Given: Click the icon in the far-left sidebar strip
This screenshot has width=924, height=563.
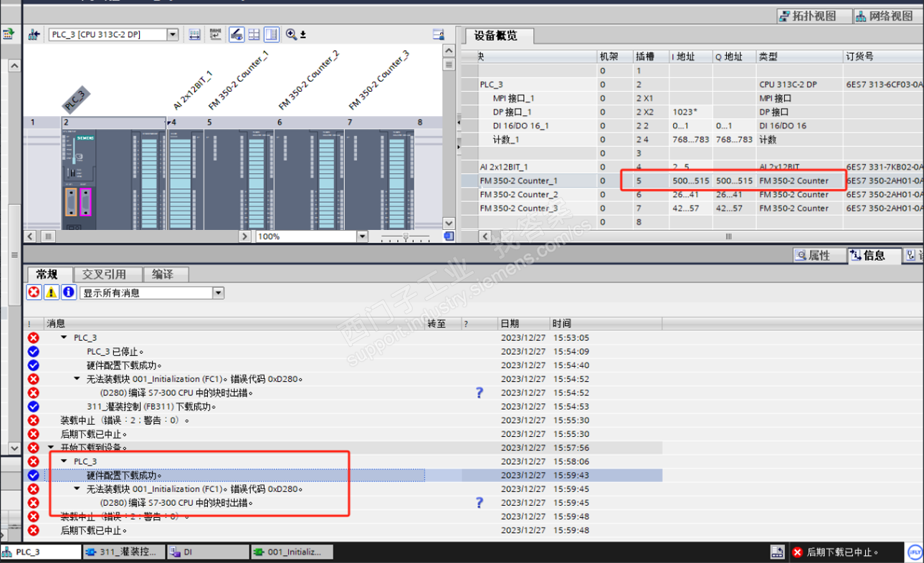Looking at the screenshot, I should point(9,34).
